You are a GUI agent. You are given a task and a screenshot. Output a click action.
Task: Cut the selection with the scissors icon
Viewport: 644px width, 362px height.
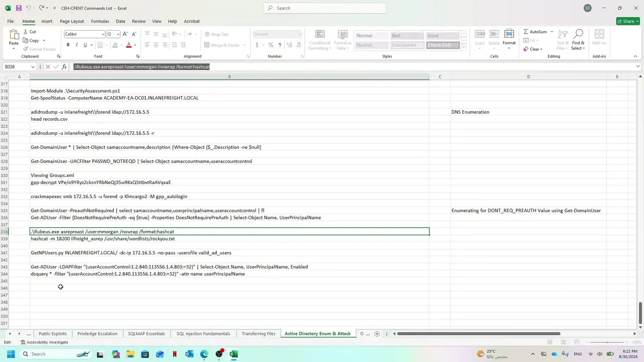tap(26, 32)
